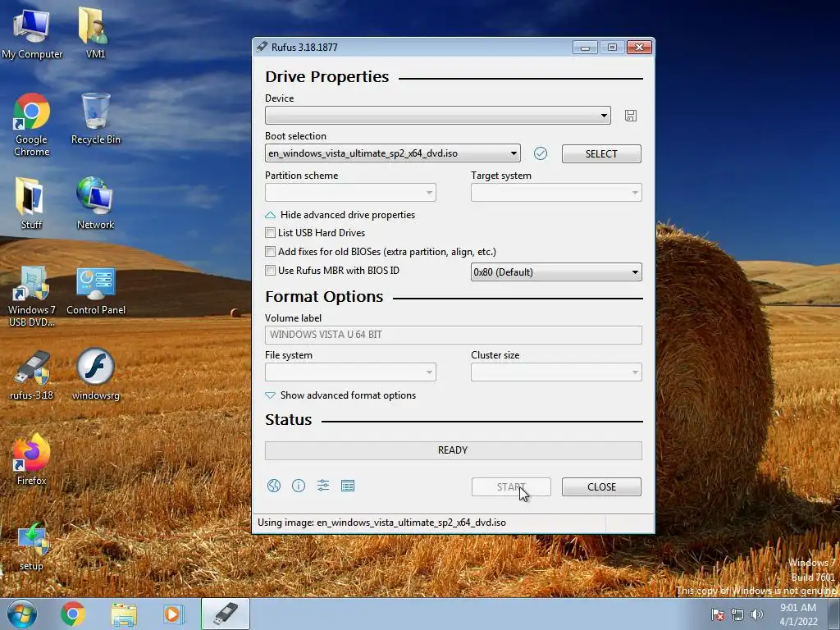Open the Network desktop icon

click(95, 203)
